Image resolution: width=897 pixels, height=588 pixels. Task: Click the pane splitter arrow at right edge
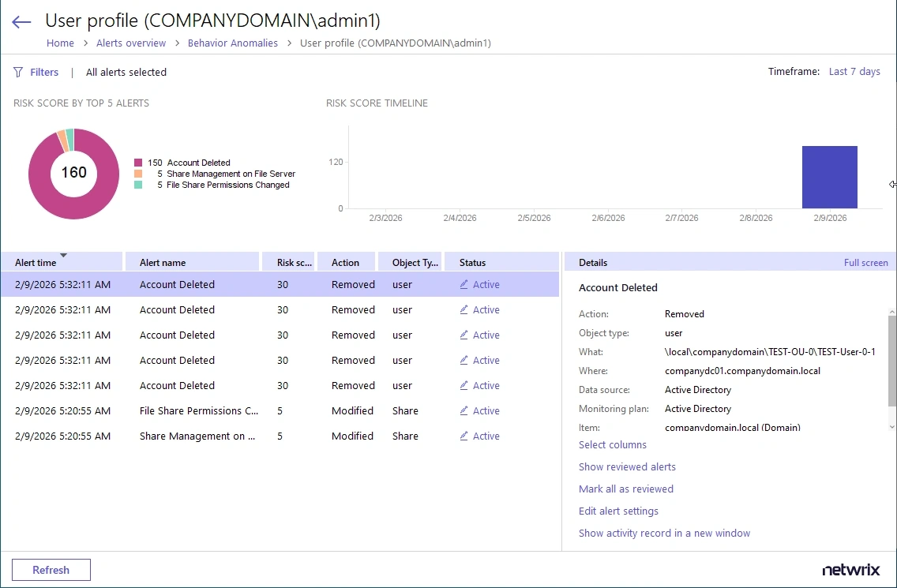pyautogui.click(x=892, y=185)
